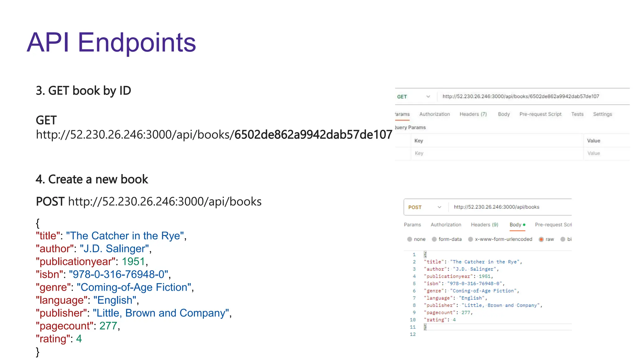Click the '3. GET book by ID' heading

[x=83, y=91]
